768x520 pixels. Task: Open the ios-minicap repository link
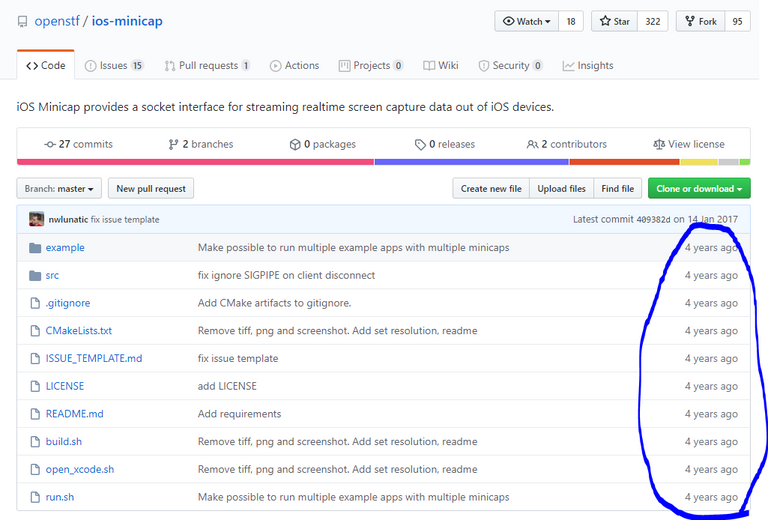[127, 22]
